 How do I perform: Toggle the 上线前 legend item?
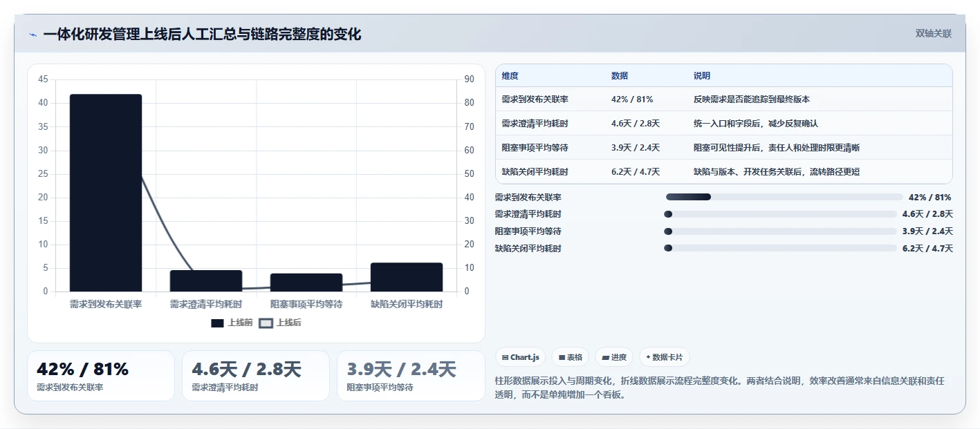(x=232, y=323)
